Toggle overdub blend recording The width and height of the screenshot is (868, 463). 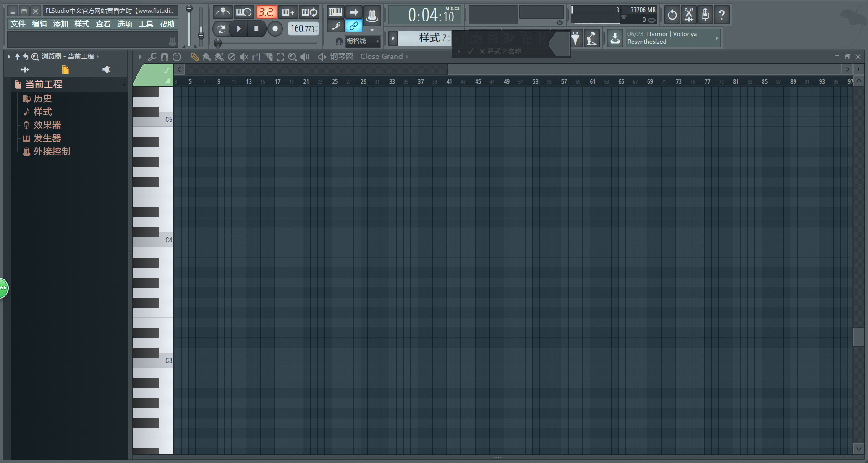click(x=288, y=12)
